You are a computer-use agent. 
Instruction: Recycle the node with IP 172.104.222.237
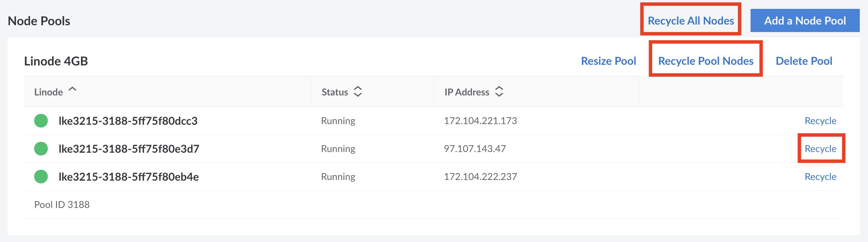pyautogui.click(x=820, y=177)
